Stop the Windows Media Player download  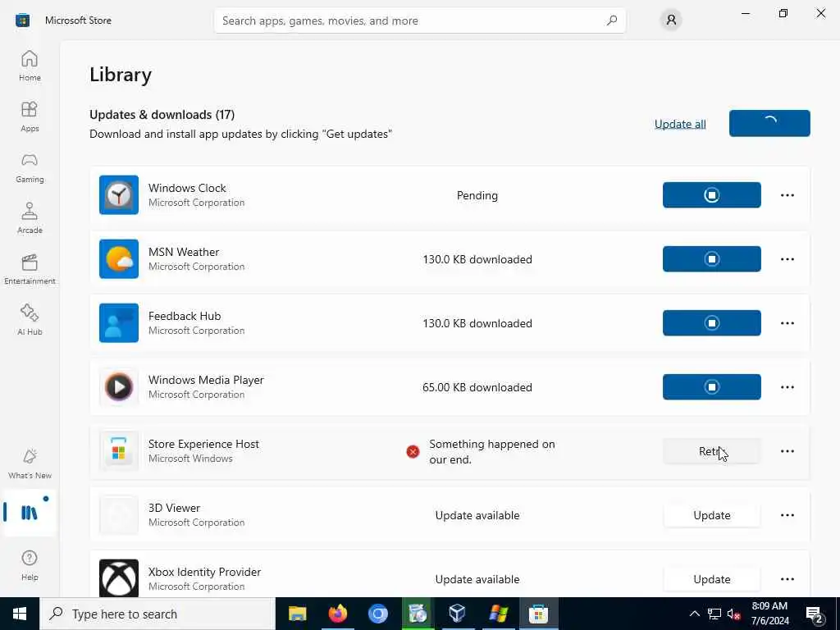click(711, 387)
